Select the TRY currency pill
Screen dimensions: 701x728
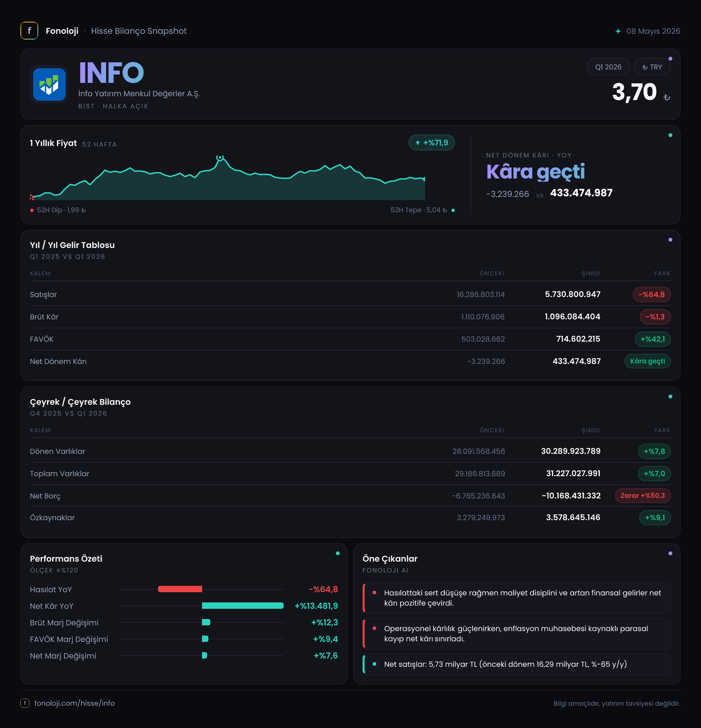[652, 67]
